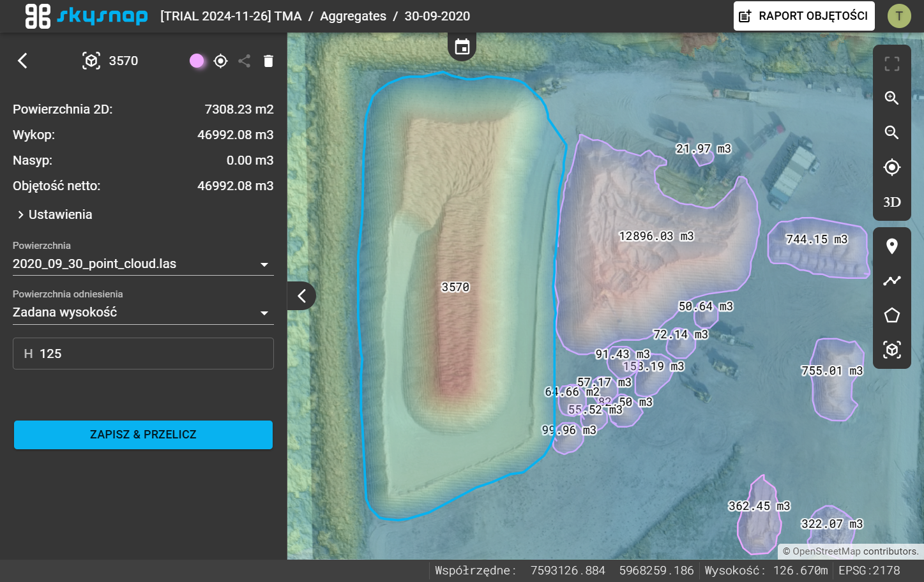924x582 pixels.
Task: Zoom out on the map
Action: pos(892,133)
